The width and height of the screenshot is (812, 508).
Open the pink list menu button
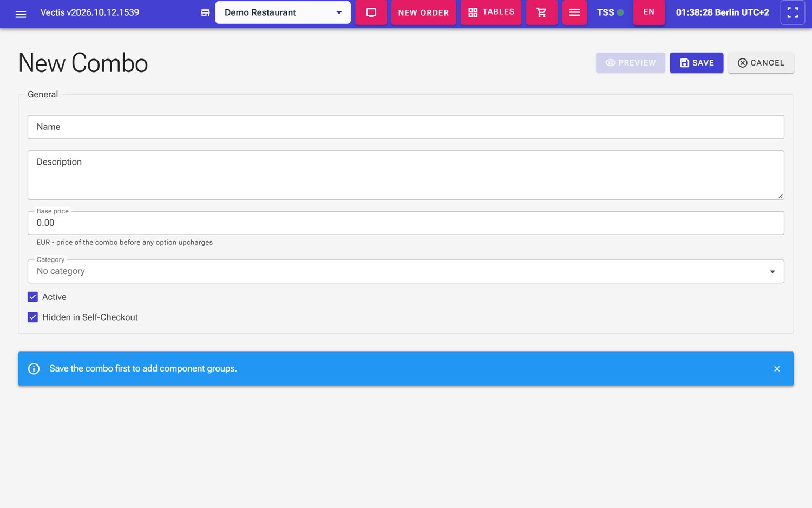click(x=574, y=12)
